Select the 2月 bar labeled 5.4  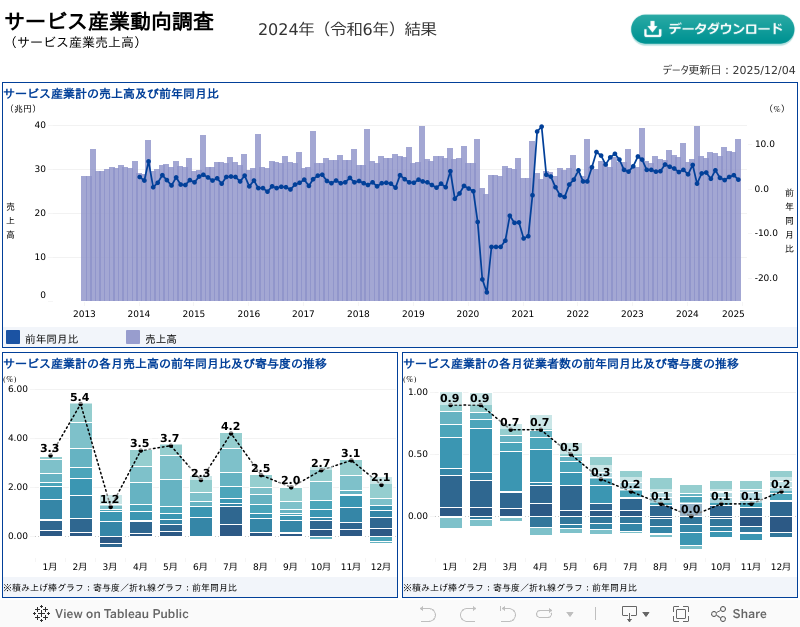(x=80, y=470)
